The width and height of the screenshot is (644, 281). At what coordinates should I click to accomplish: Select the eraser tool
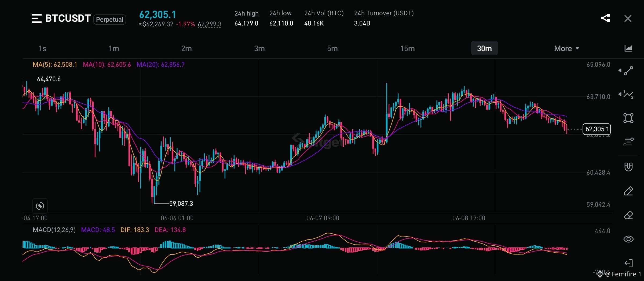[628, 215]
